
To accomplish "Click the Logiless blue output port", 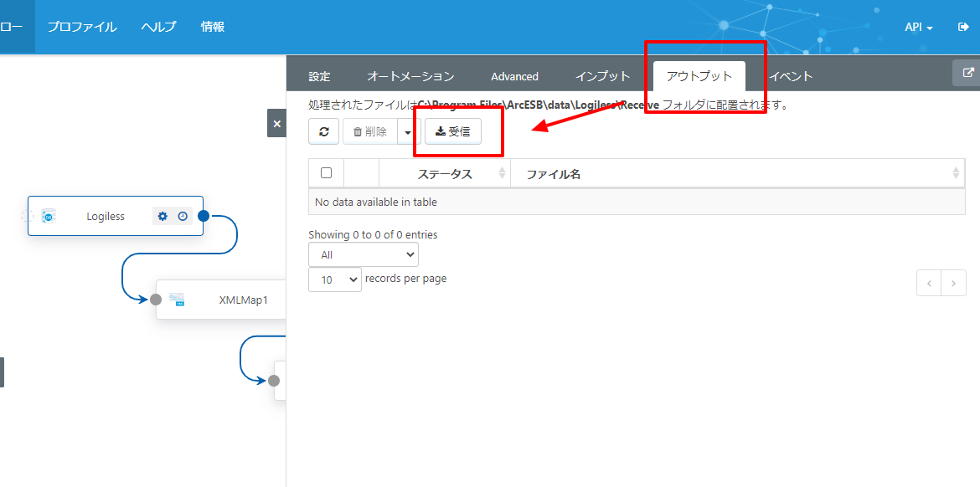I will coord(204,216).
